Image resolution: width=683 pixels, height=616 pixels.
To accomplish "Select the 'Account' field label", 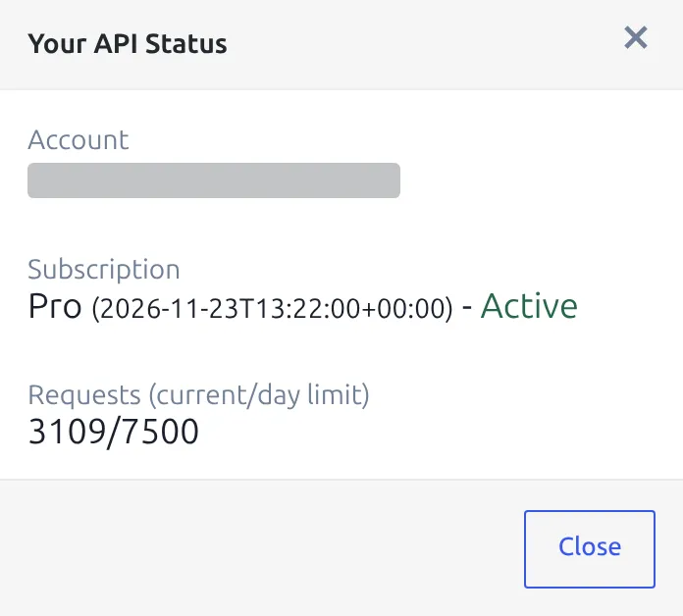I will (79, 139).
